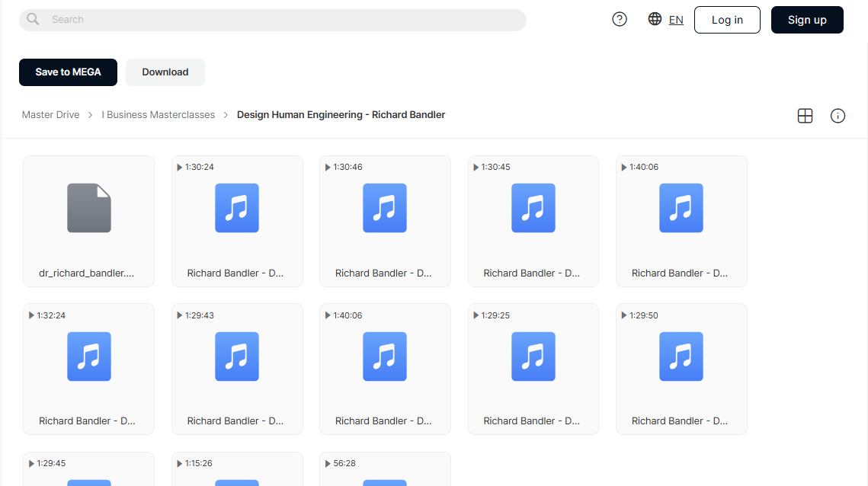Viewport: 868px width, 486px height.
Task: Go to the Master Drive breadcrumb
Action: 51,114
